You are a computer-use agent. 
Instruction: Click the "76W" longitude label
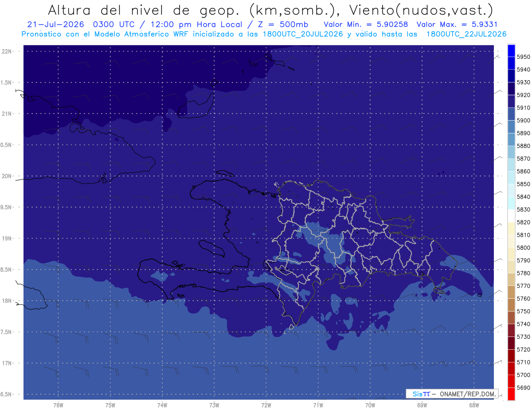point(58,405)
